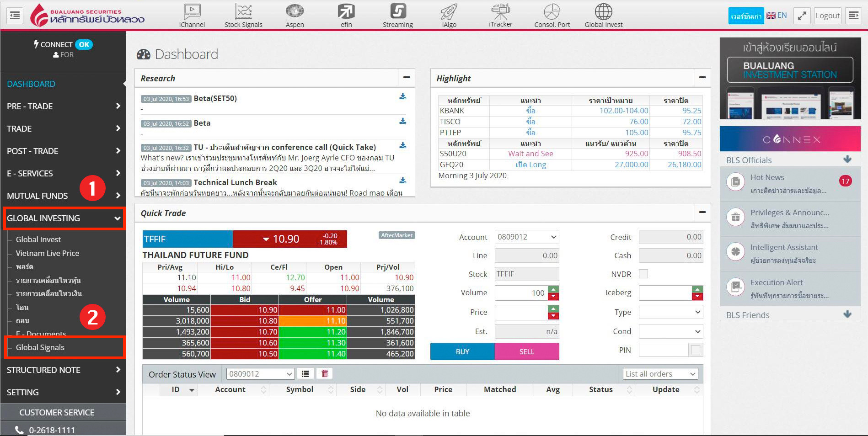Expand the PRE - TRADE menu
The height and width of the screenshot is (436, 868).
click(63, 106)
